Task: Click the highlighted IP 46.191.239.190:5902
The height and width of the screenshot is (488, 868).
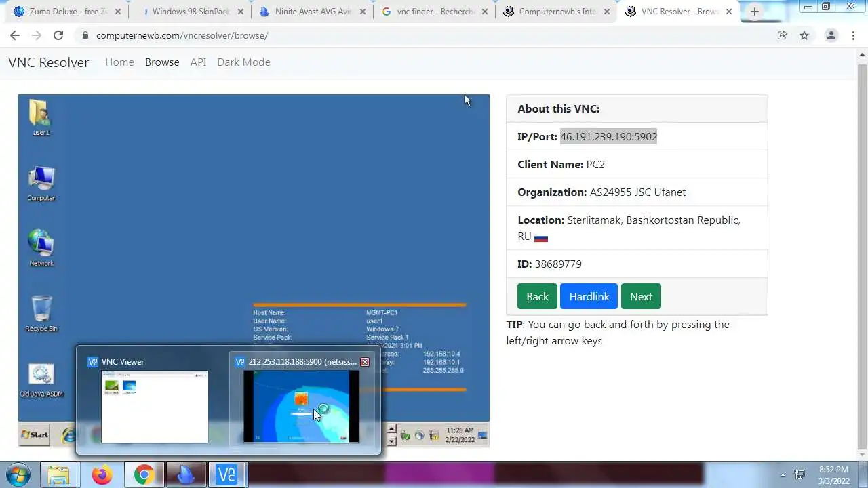Action: pos(608,137)
